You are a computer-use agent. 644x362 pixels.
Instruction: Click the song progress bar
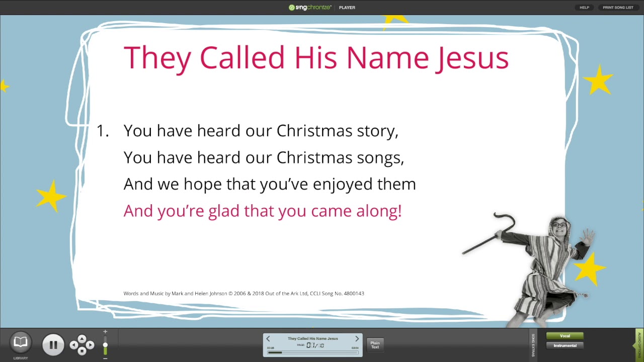312,352
